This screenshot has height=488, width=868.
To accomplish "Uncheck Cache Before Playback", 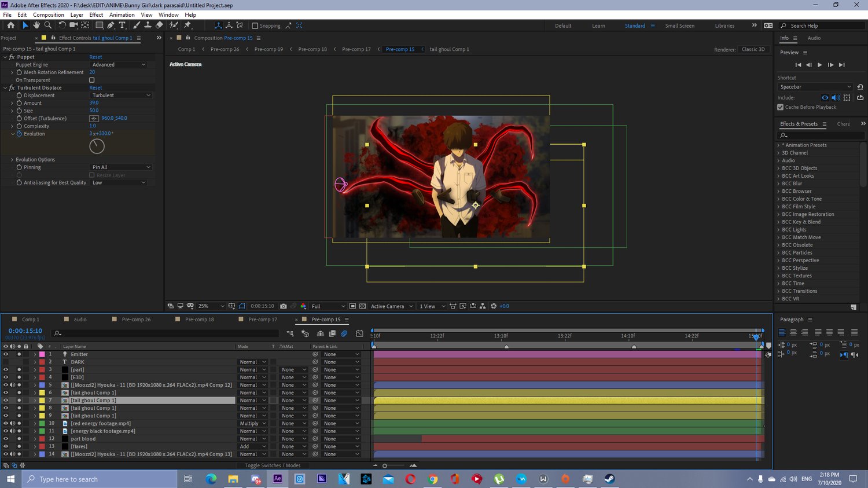I will (780, 107).
